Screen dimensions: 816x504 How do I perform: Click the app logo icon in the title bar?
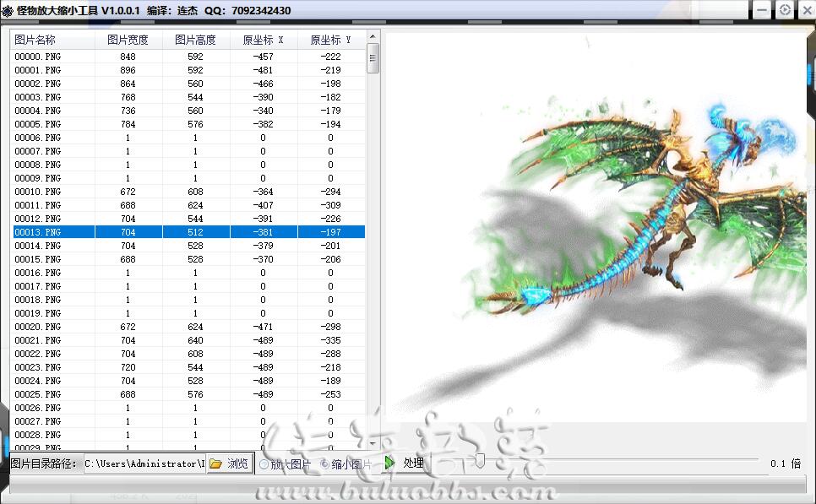point(8,10)
